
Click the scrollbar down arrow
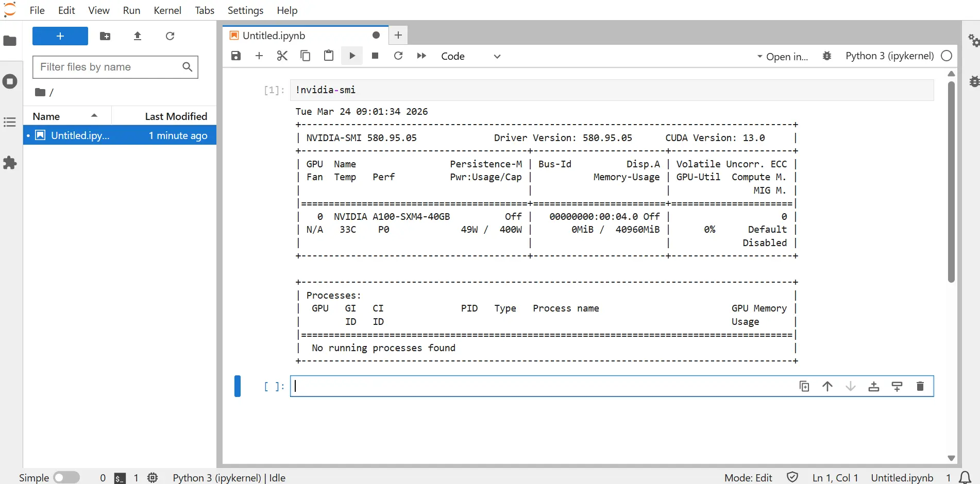(951, 458)
